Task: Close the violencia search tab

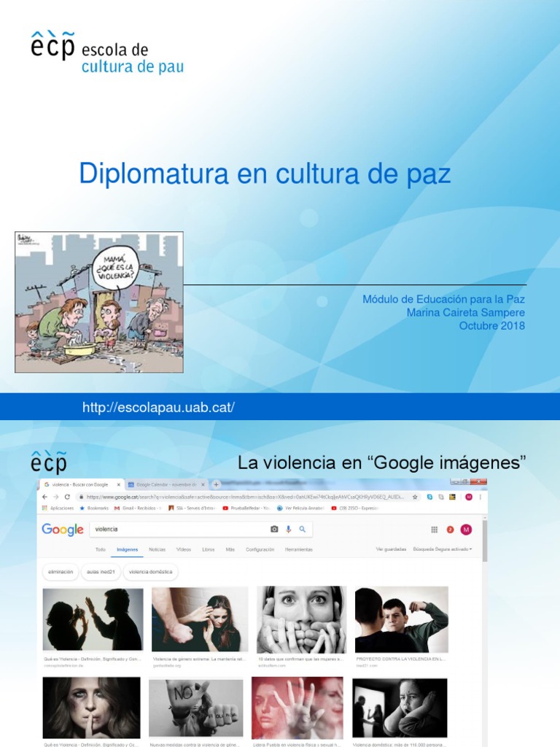Action: click(119, 484)
